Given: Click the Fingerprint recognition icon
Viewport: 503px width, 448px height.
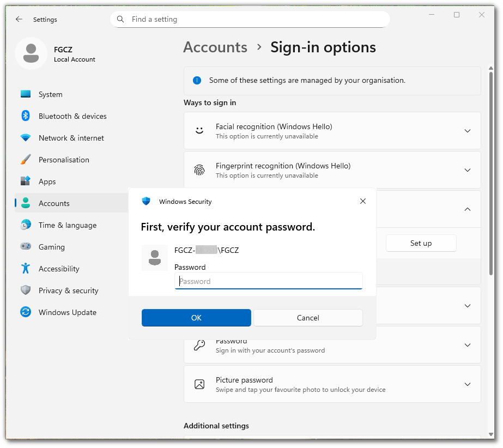Looking at the screenshot, I should point(199,169).
